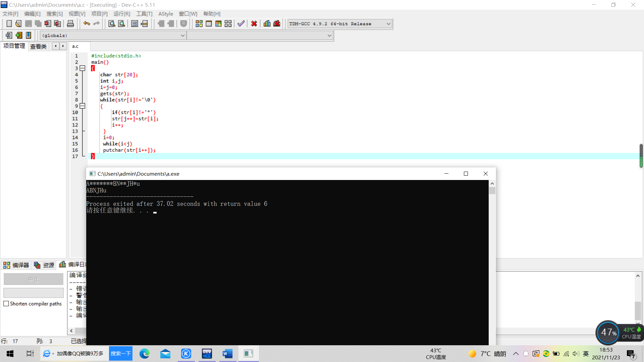Open the 编译器 bottom panel tab

tap(16, 265)
